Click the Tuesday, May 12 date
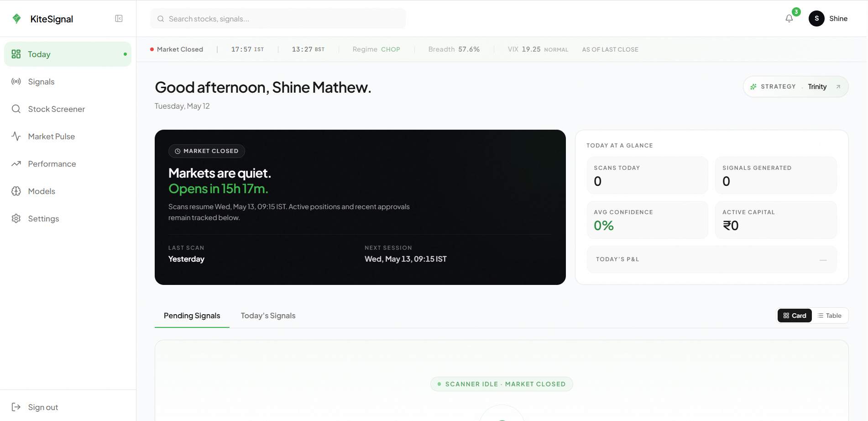The height and width of the screenshot is (421, 868). pyautogui.click(x=182, y=106)
